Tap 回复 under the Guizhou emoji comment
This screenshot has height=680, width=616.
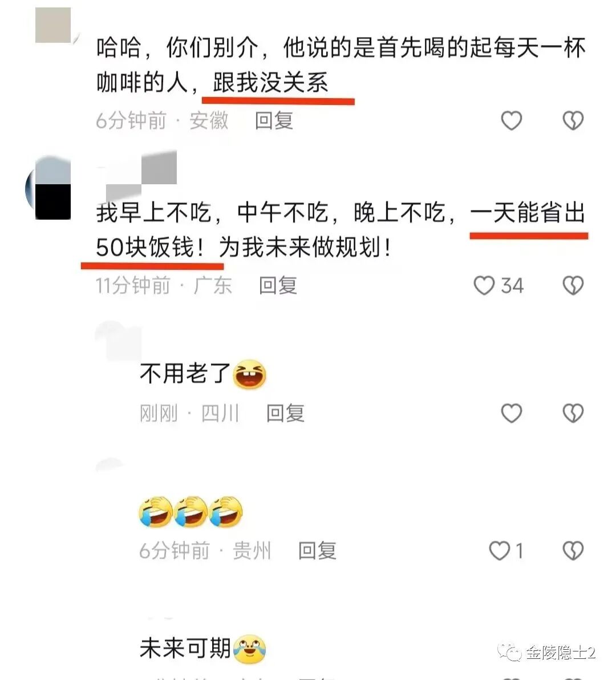317,551
